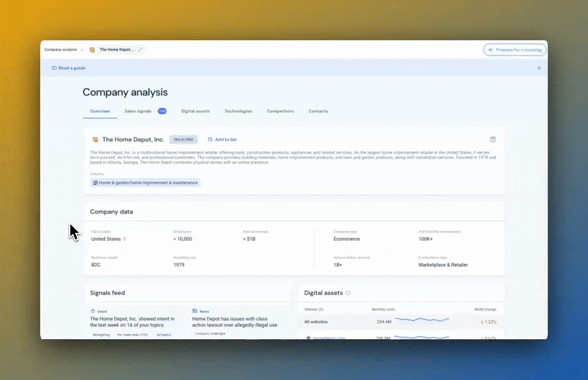Click the Ecommerce company type value
This screenshot has height=380, width=588.
(346, 239)
